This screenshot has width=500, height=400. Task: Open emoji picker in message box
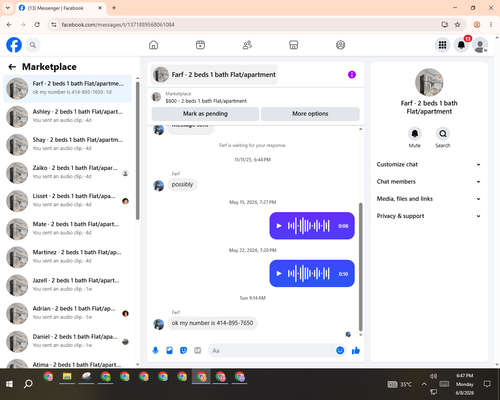tap(340, 350)
